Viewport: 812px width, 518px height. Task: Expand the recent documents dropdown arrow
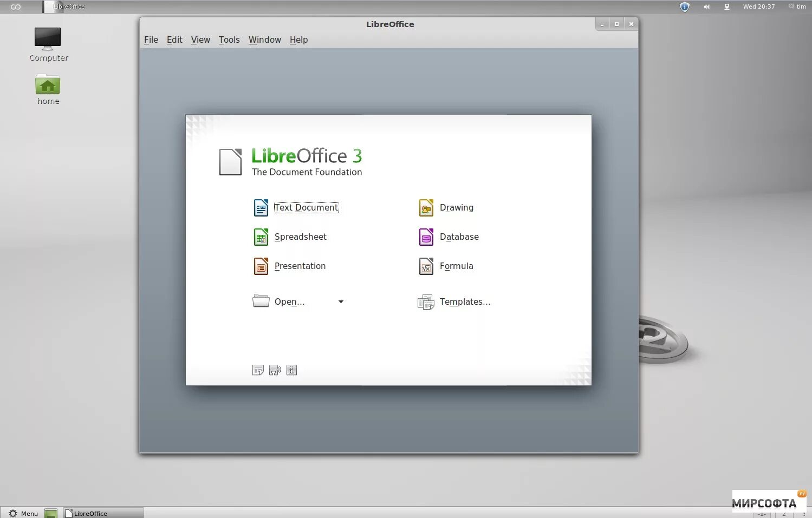(x=341, y=301)
